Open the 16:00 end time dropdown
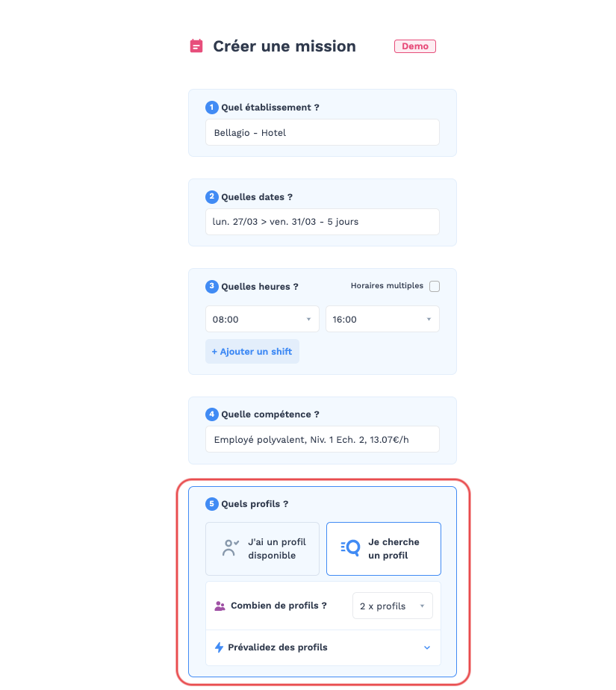 click(x=382, y=319)
